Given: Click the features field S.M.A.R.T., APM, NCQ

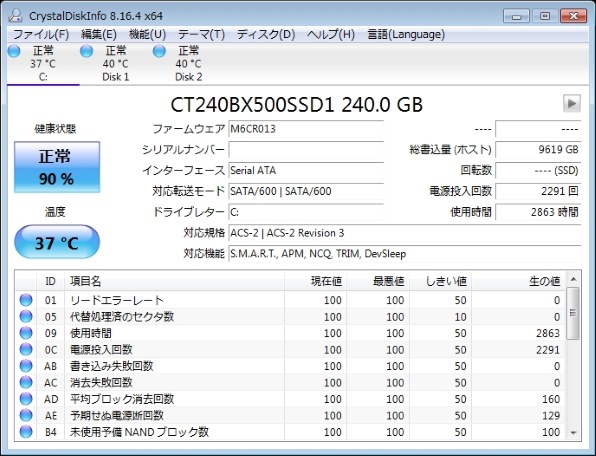Looking at the screenshot, I should click(405, 253).
